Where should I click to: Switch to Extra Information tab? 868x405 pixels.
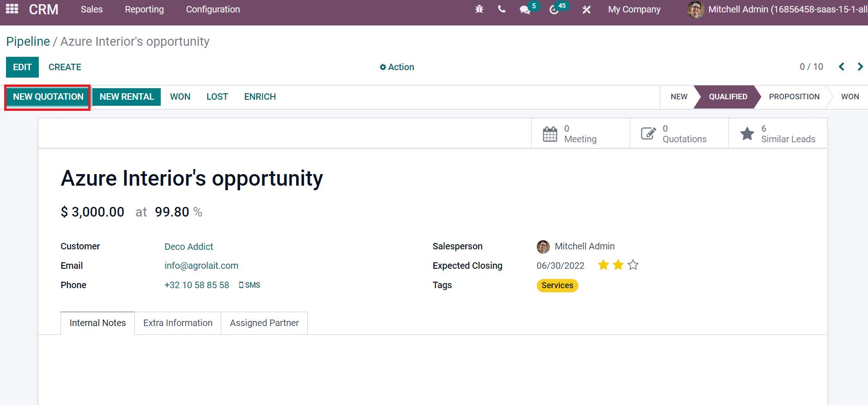[x=178, y=323]
